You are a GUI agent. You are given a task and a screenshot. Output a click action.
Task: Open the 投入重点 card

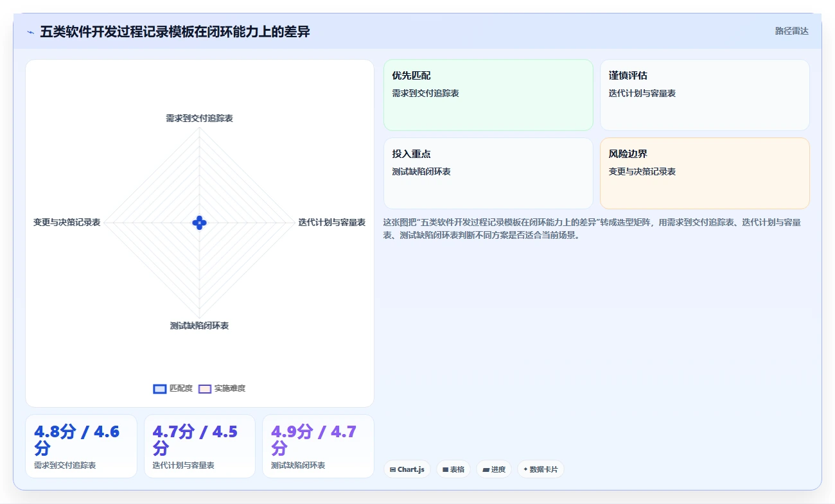pyautogui.click(x=488, y=173)
